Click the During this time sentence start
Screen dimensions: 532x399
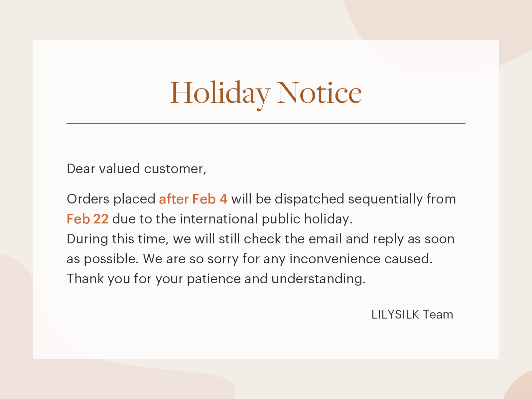pyautogui.click(x=118, y=239)
